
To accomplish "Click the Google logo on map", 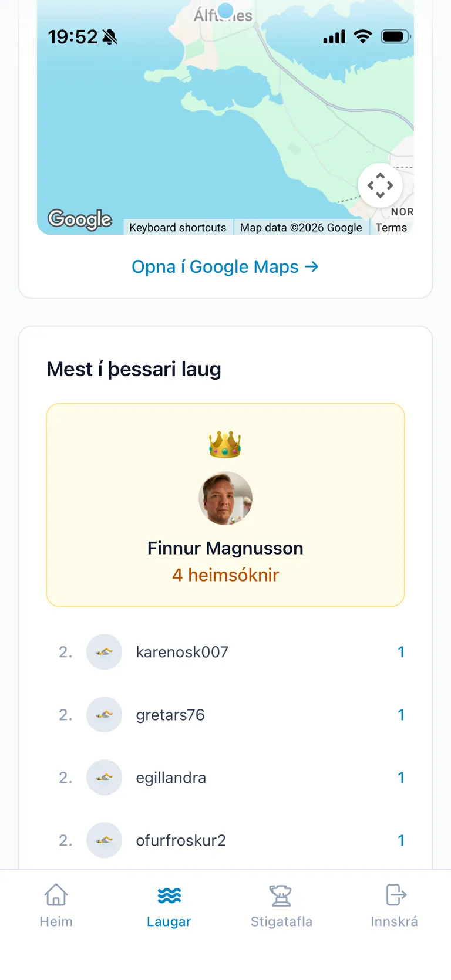I will [80, 219].
